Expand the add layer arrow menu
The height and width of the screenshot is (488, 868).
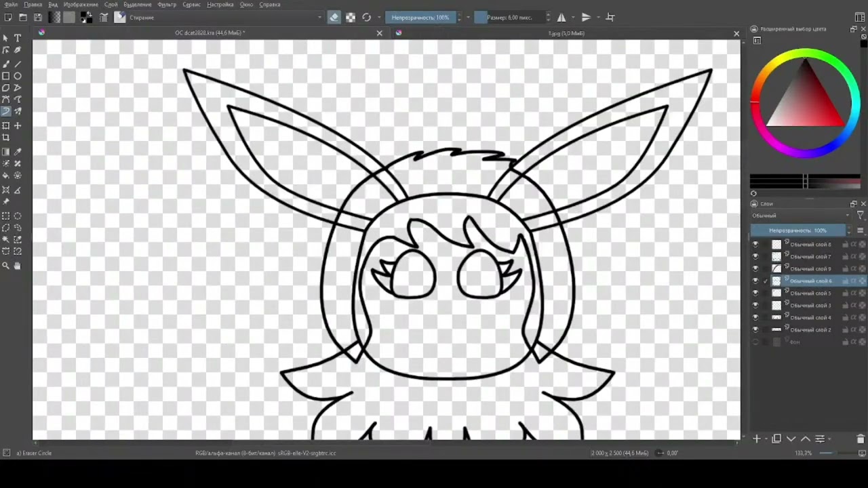click(767, 439)
